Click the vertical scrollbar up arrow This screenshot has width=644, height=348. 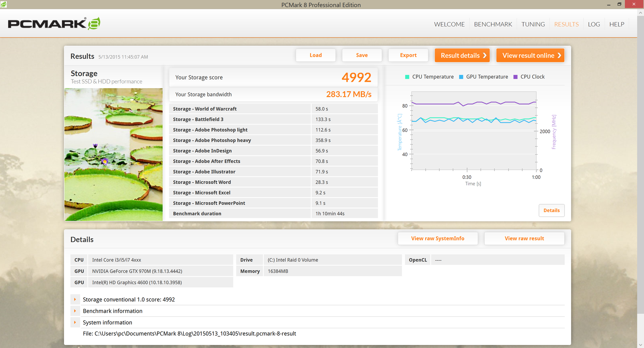coord(640,13)
